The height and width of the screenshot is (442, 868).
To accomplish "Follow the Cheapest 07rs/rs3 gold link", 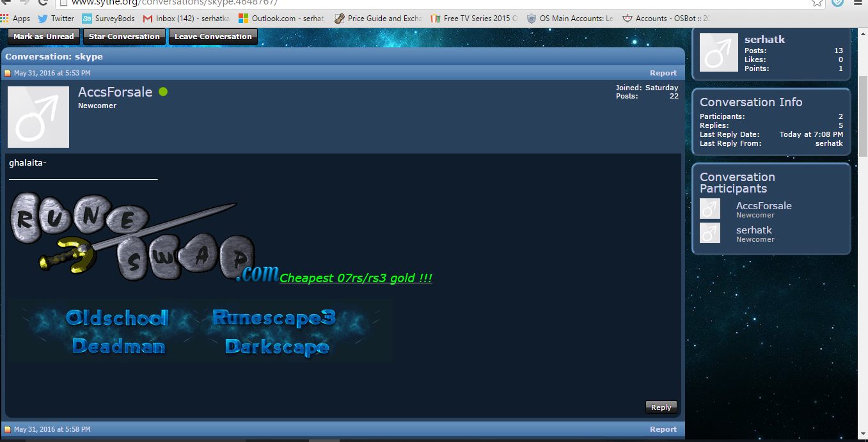I will click(356, 278).
